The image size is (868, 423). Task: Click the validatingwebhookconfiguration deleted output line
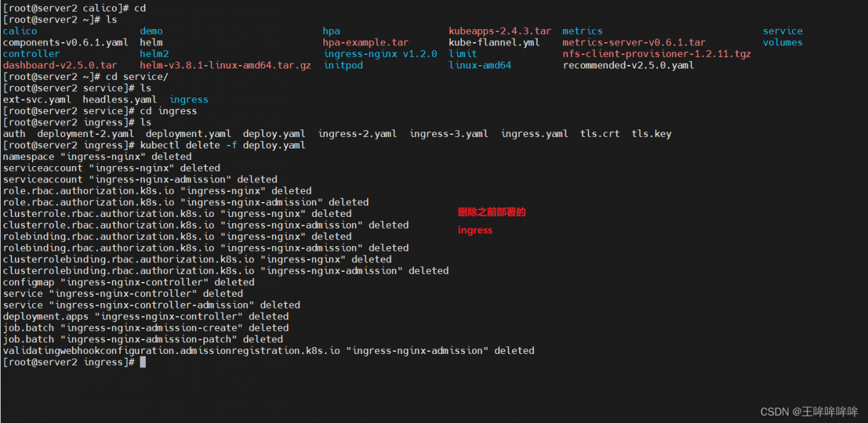(269, 351)
